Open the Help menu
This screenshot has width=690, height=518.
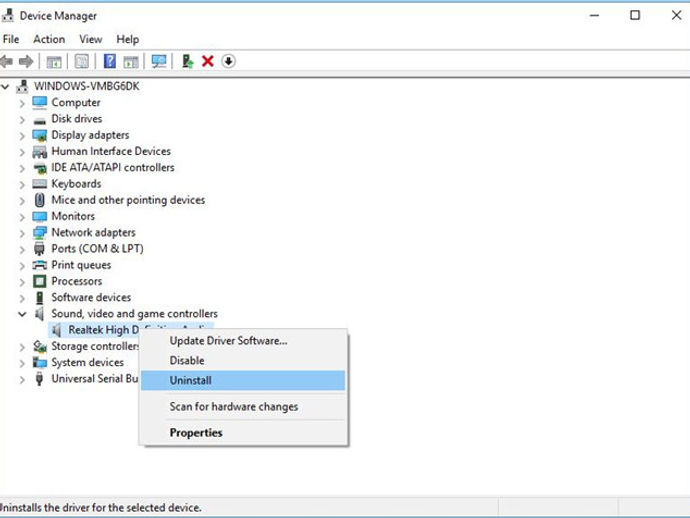click(128, 39)
